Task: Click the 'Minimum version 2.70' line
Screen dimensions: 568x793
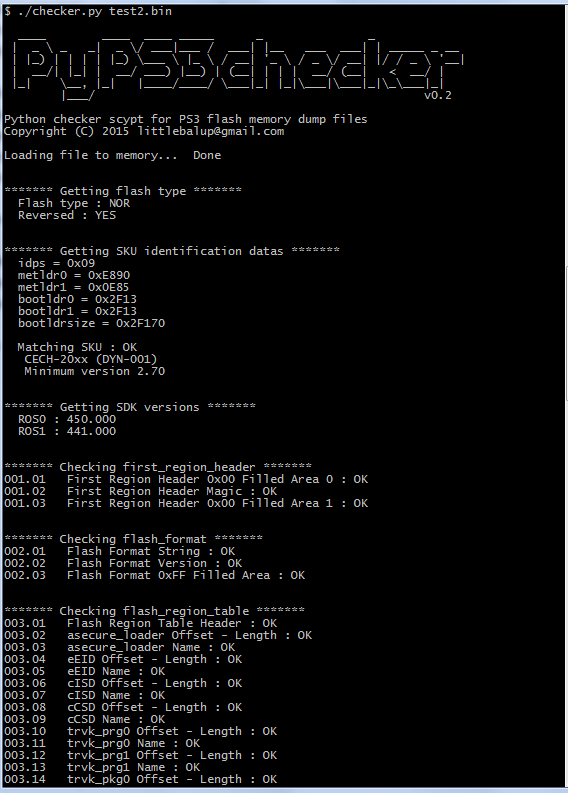Action: point(95,372)
